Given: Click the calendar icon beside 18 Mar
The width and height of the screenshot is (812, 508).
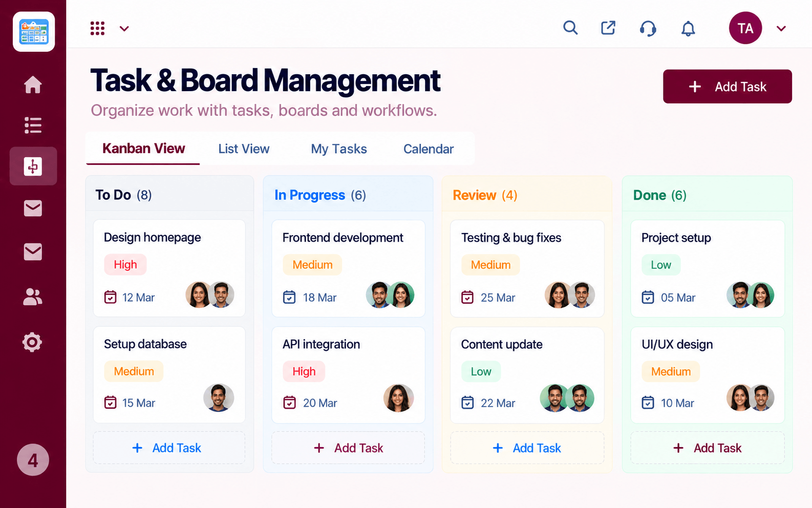Looking at the screenshot, I should (289, 297).
